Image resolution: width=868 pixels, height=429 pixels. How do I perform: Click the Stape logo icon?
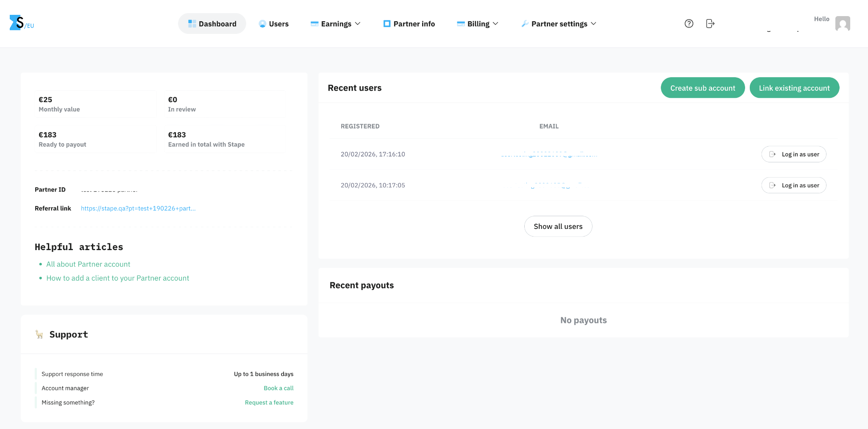[21, 23]
